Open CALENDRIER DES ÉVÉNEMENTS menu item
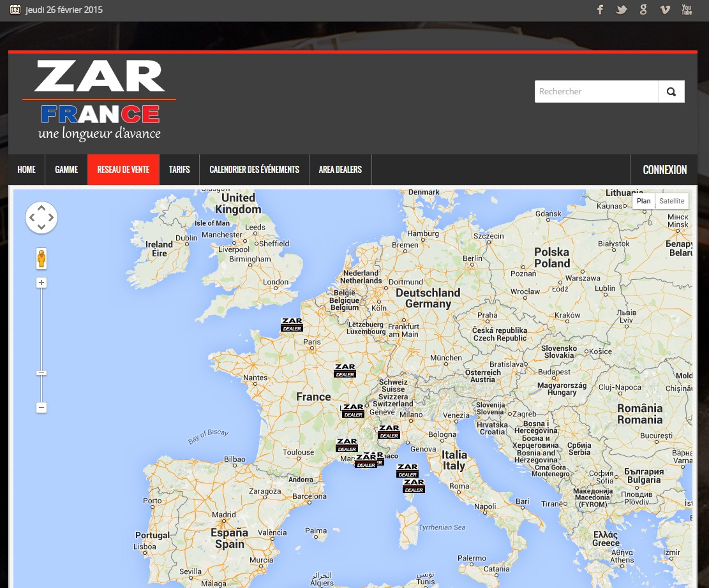This screenshot has height=588, width=709. pyautogui.click(x=255, y=170)
